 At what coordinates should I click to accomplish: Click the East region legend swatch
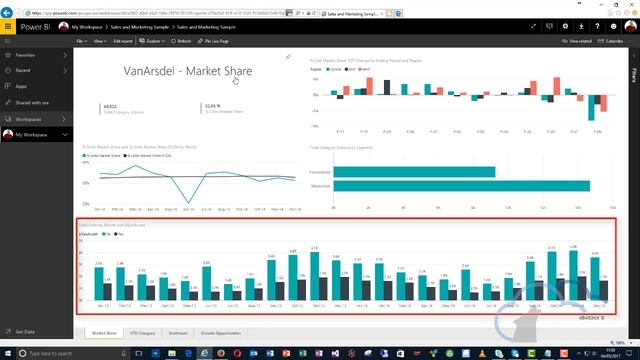click(x=346, y=69)
